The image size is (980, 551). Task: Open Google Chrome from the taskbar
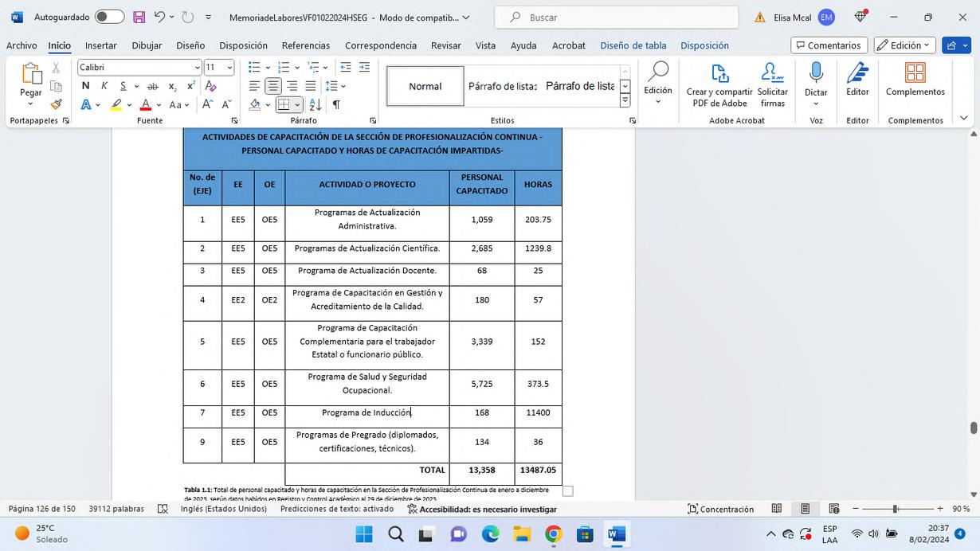pyautogui.click(x=554, y=533)
